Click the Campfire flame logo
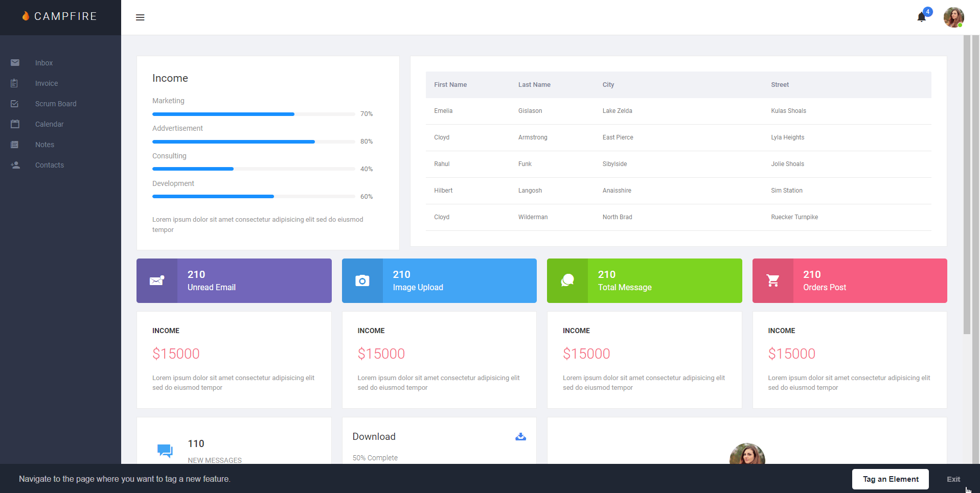 pyautogui.click(x=25, y=16)
